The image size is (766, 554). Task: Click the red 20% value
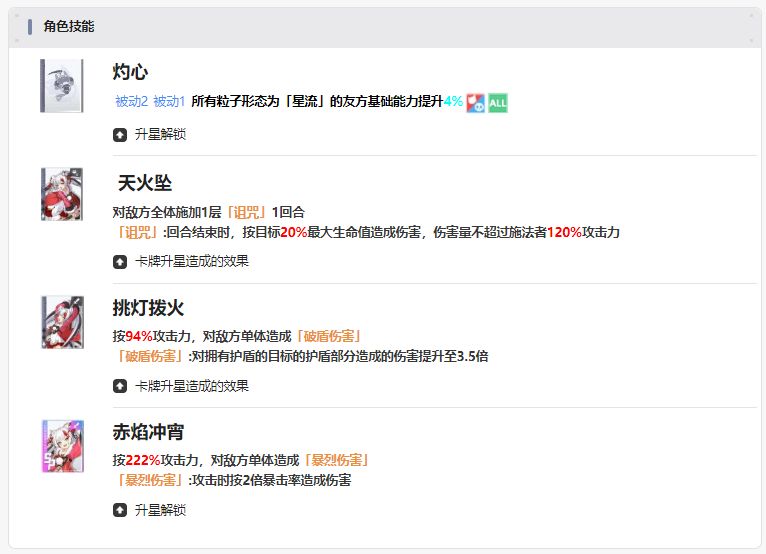coord(294,233)
